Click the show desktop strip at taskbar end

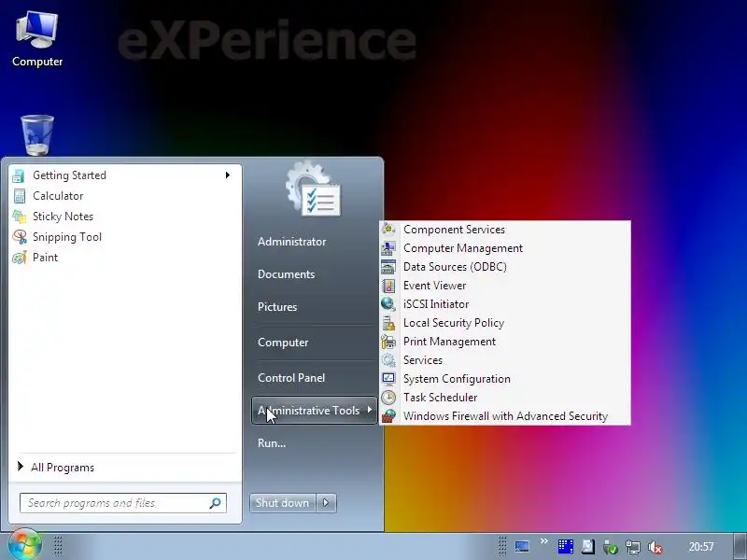click(x=740, y=547)
